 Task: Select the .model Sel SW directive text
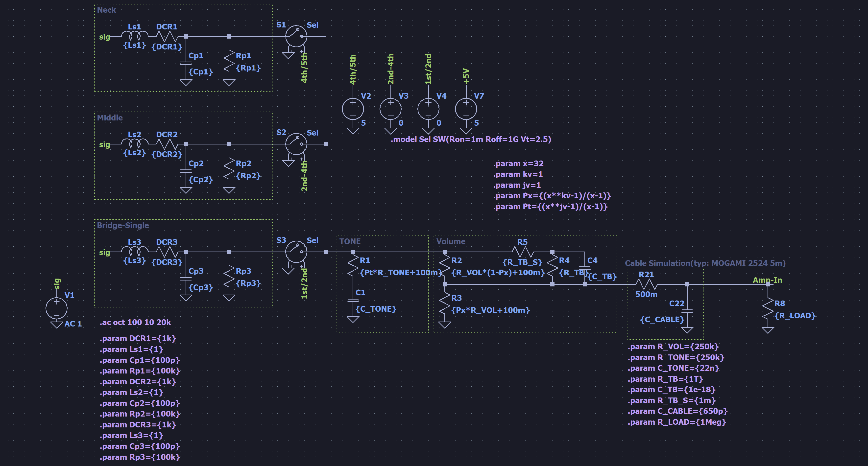coord(471,140)
